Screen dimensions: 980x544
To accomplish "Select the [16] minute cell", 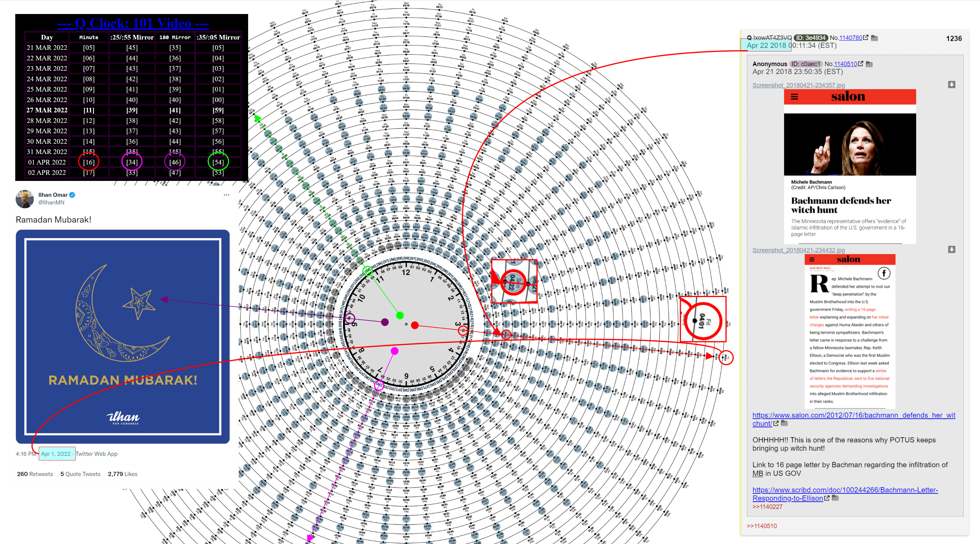I will coord(89,162).
